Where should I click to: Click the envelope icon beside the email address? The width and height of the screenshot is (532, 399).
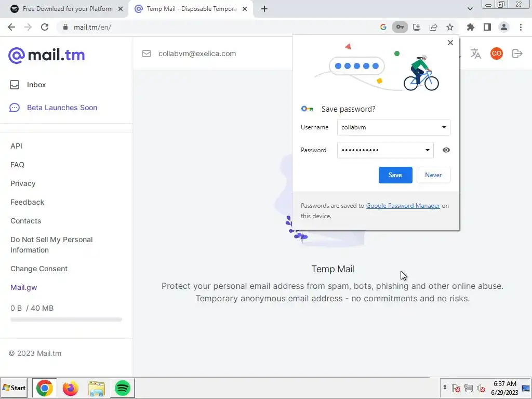point(146,54)
